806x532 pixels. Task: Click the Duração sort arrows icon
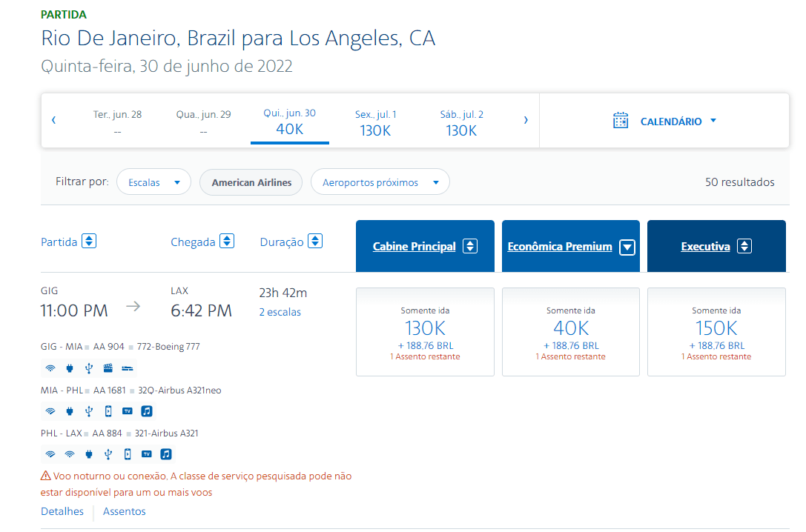point(315,241)
